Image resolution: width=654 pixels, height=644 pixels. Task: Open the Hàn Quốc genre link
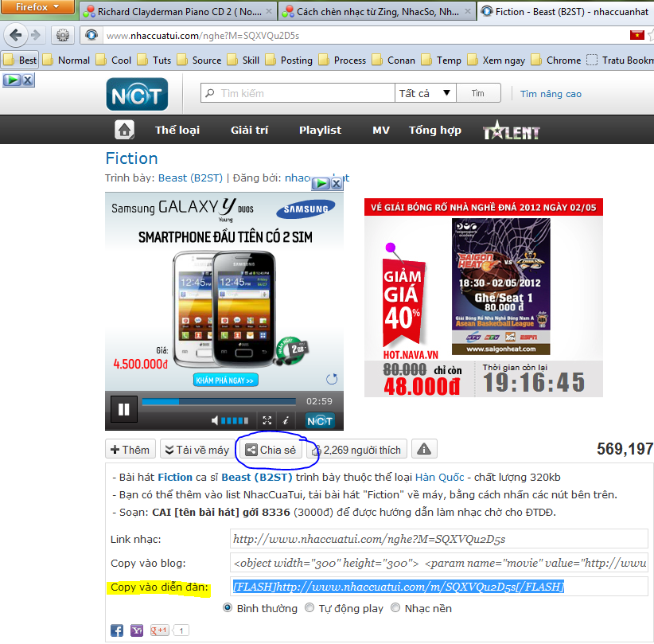(x=440, y=477)
